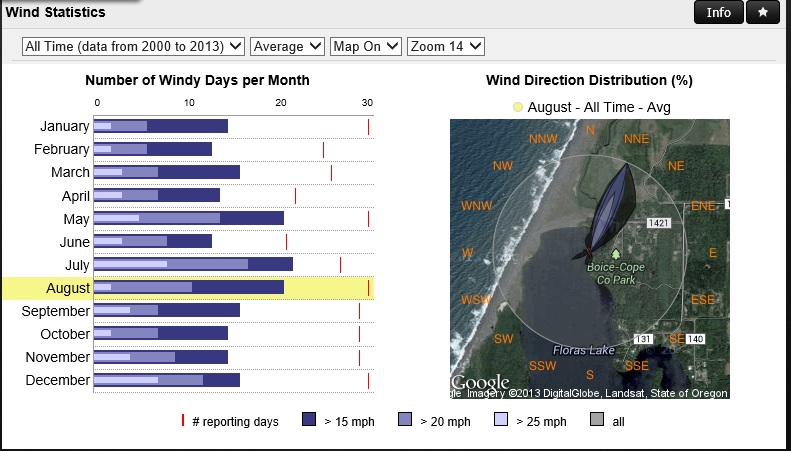Expand the Average statistic dropdown
The height and width of the screenshot is (451, 791).
click(x=287, y=46)
